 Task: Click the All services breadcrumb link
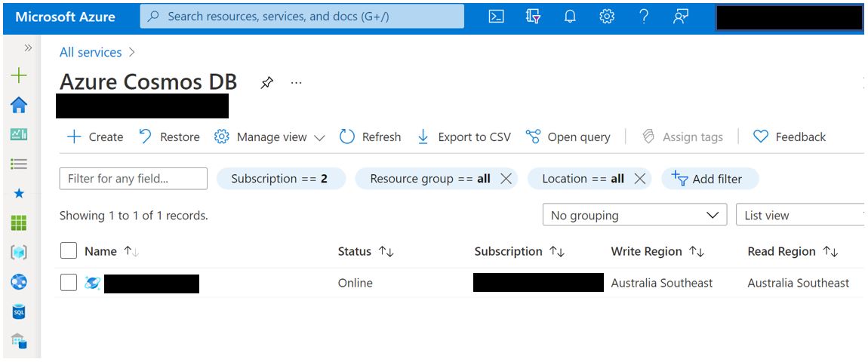(x=91, y=53)
